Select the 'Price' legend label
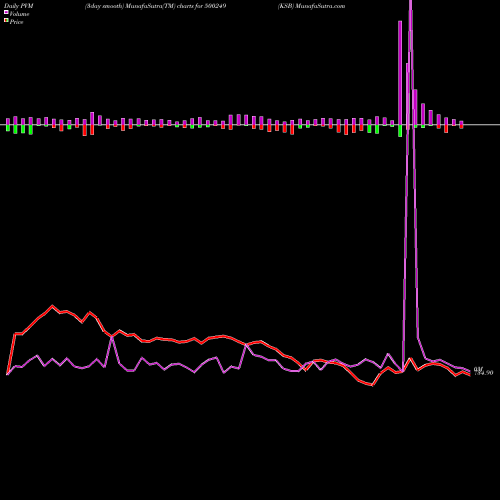This screenshot has height=500, width=500. tap(16, 22)
